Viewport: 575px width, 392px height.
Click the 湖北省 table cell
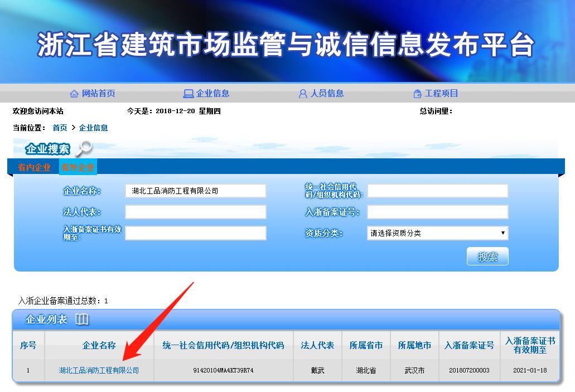[x=366, y=370]
